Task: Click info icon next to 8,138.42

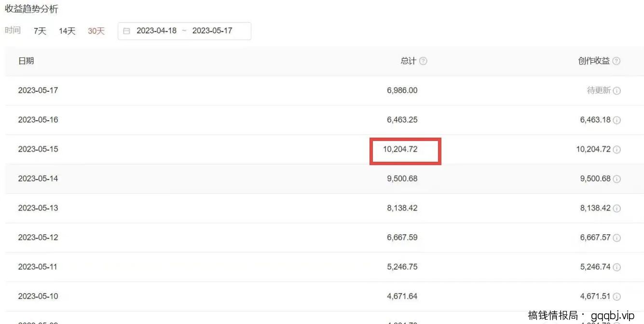Action: [617, 209]
